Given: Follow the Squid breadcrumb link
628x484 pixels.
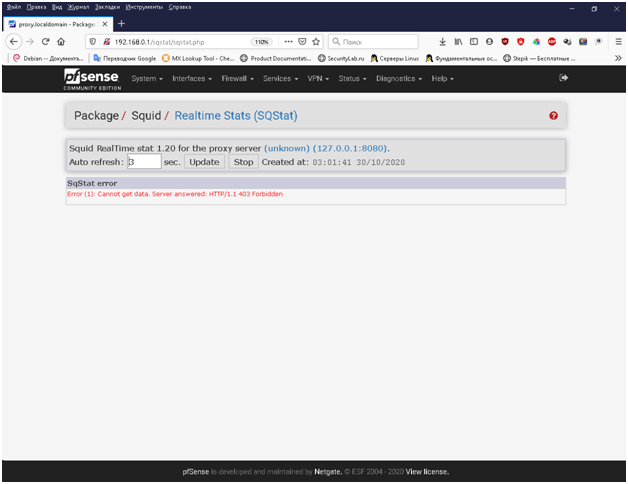Looking at the screenshot, I should (145, 116).
